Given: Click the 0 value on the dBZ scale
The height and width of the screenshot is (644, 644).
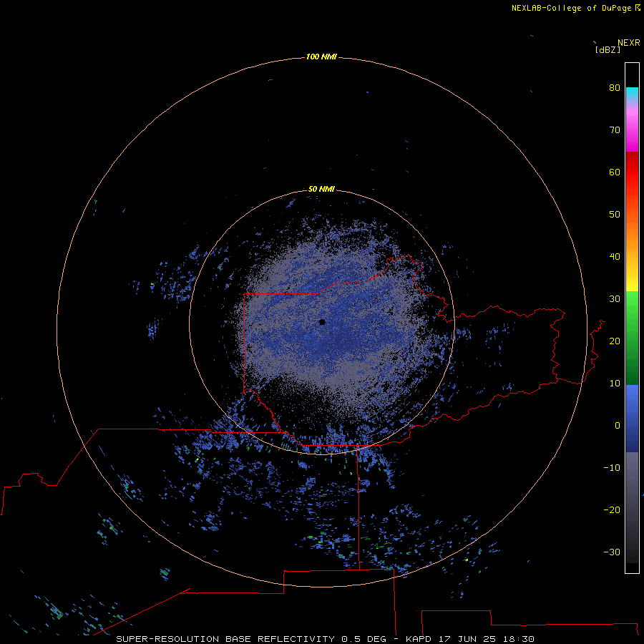Looking at the screenshot, I should [618, 426].
